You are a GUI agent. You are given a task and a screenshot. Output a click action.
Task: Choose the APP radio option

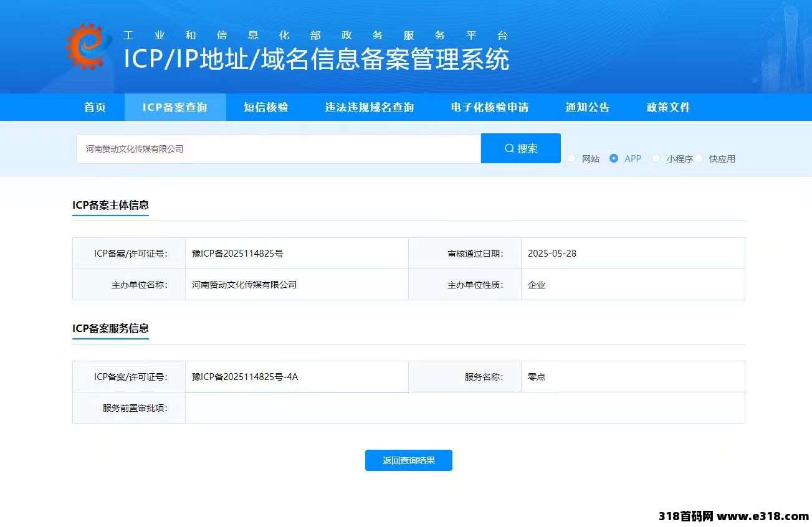(x=614, y=158)
